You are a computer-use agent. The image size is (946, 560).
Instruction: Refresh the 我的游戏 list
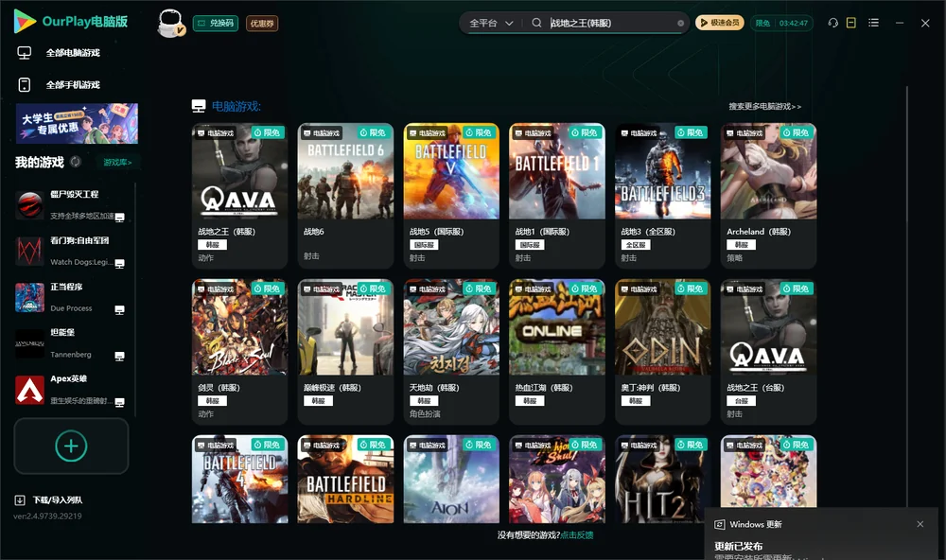coord(76,162)
